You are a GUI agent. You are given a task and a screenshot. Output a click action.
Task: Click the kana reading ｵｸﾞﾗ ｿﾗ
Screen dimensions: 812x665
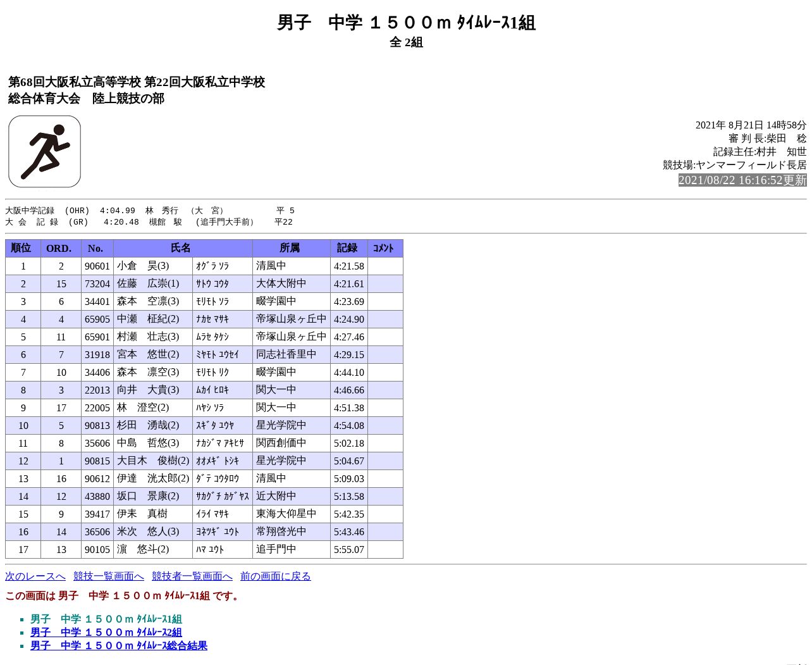click(212, 266)
